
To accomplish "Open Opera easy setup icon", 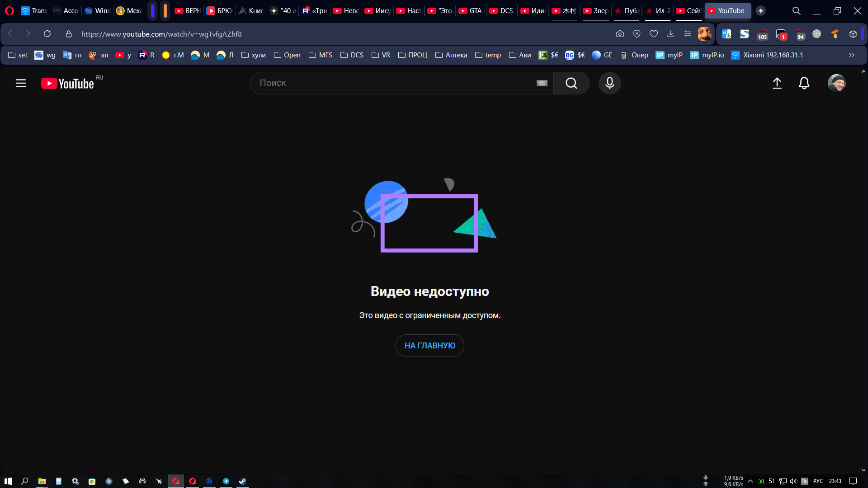I will click(x=688, y=34).
